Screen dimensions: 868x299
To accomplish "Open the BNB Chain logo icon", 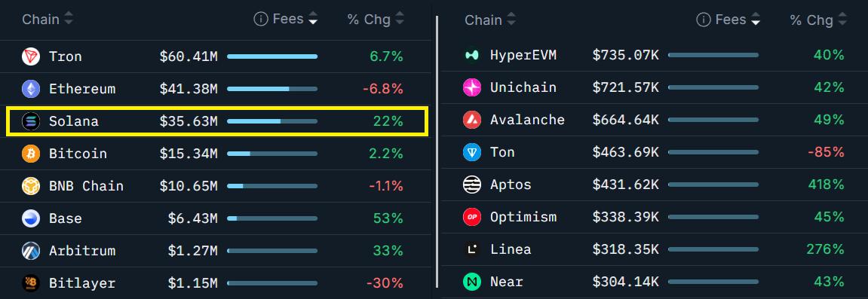I will 31,186.
